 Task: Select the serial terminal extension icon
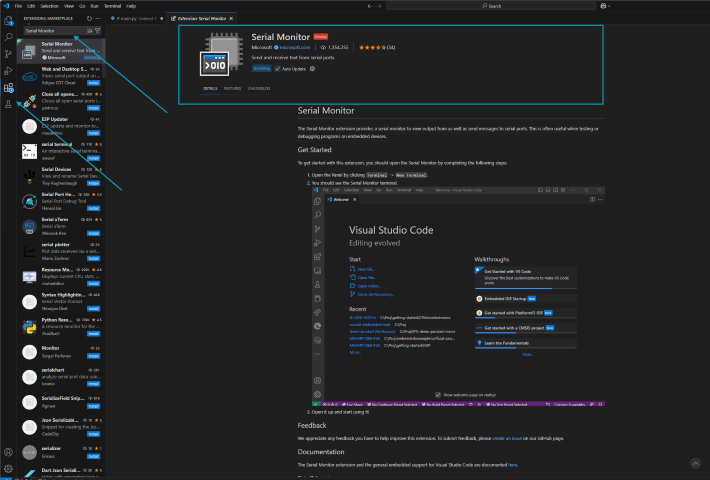tap(29, 151)
